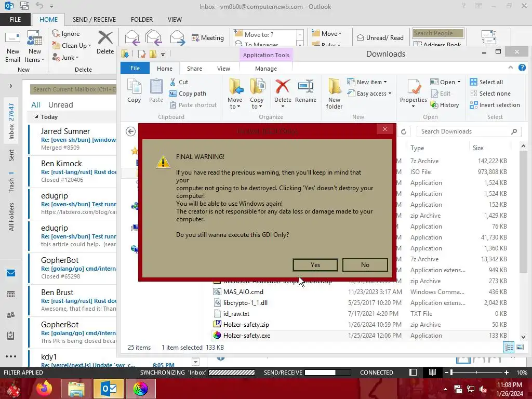Open New Items dropdown in Outlook
Viewport: 532px width, 399px height.
pyautogui.click(x=35, y=47)
